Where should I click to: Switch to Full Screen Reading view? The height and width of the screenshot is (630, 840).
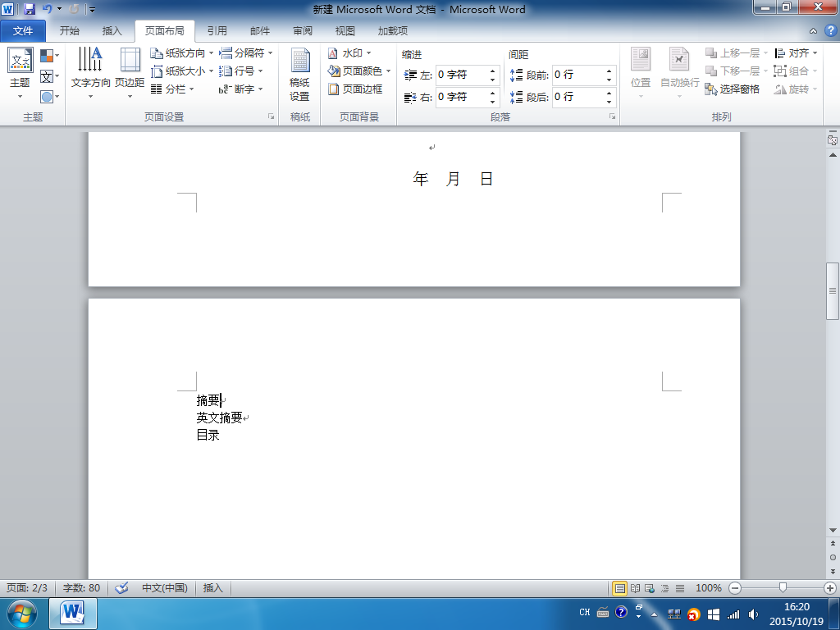(x=636, y=588)
